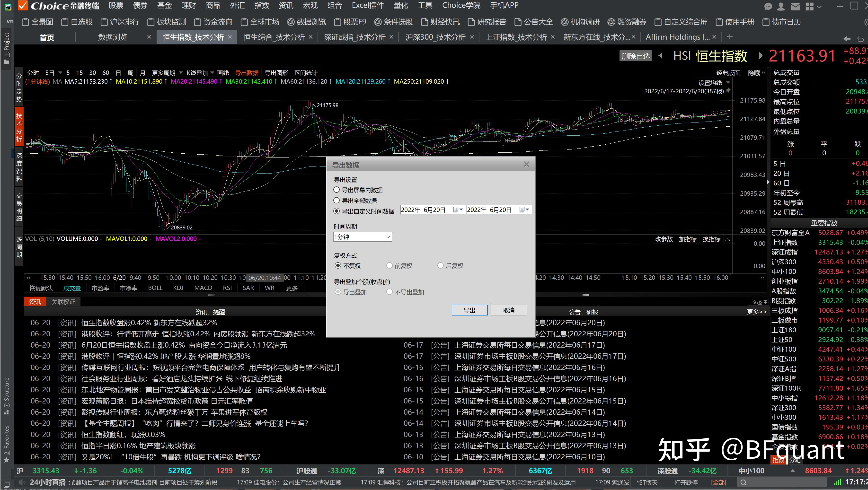
Task: Go back with left arrow icon
Action: coord(847,39)
